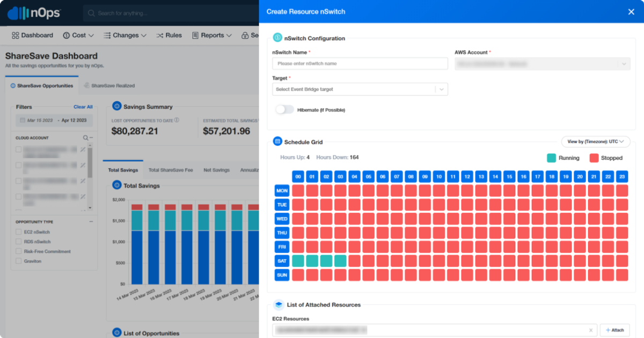Switch to the ShareSave Opportunities tab
Viewport: 644px width, 338px height.
click(x=42, y=86)
